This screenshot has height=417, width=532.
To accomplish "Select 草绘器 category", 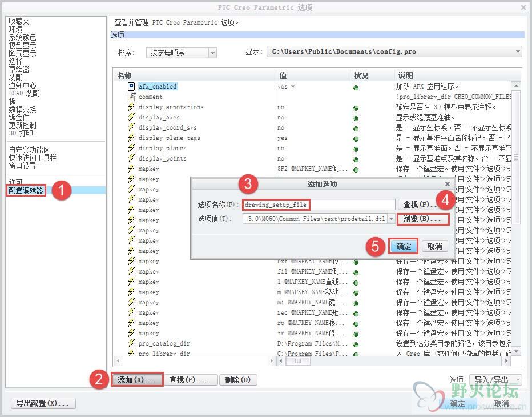I will point(19,69).
